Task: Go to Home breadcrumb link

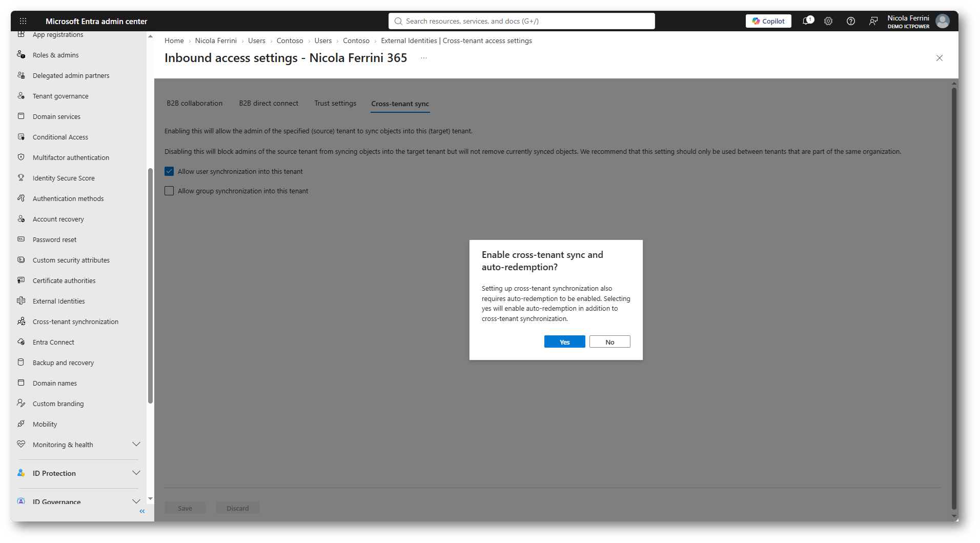Action: click(x=174, y=41)
